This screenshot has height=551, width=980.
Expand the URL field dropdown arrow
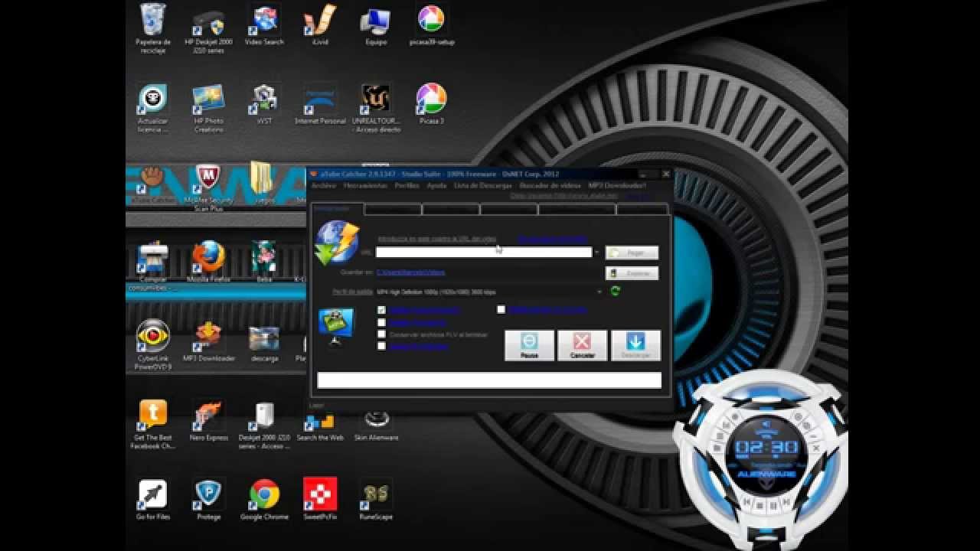tap(596, 252)
